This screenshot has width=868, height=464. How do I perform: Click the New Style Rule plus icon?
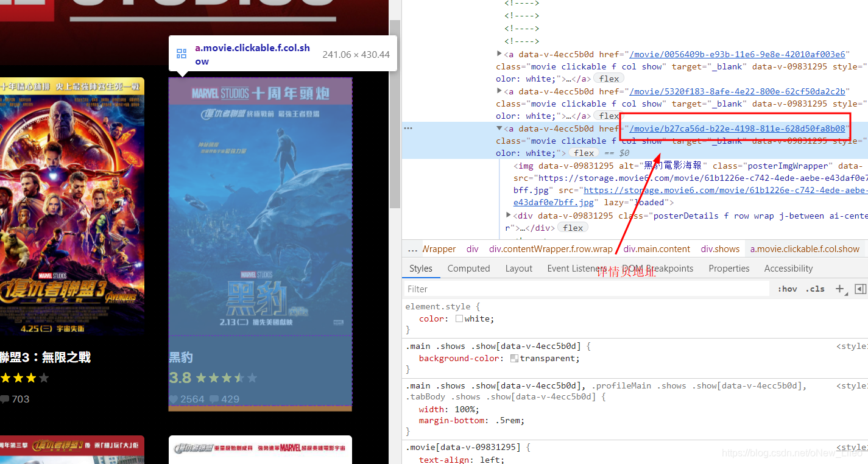tap(841, 289)
